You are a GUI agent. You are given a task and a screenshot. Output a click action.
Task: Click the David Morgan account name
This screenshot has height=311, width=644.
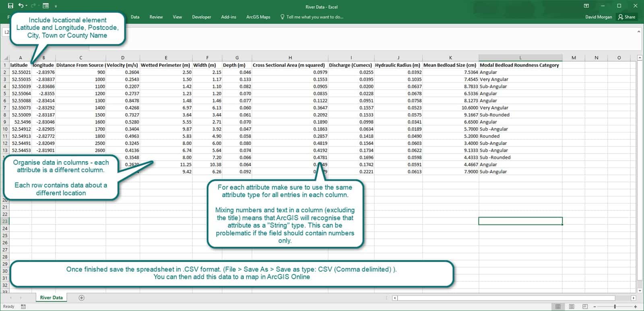tap(599, 17)
